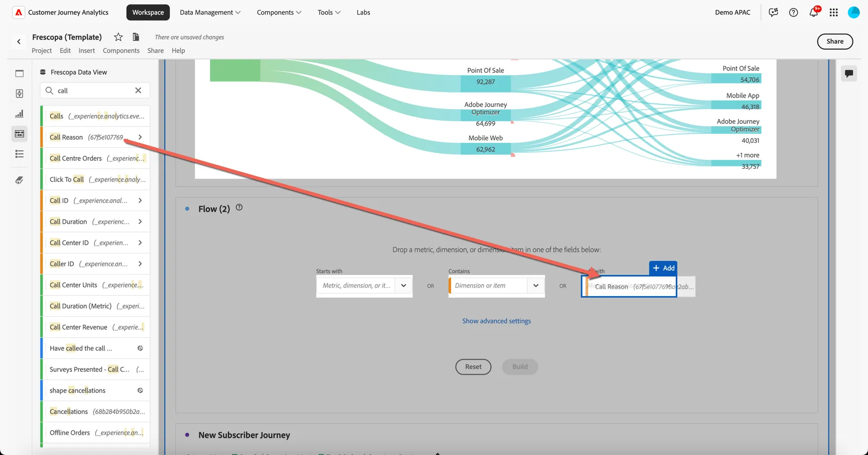Select the Calls metric in list
The width and height of the screenshot is (868, 455).
pos(95,116)
